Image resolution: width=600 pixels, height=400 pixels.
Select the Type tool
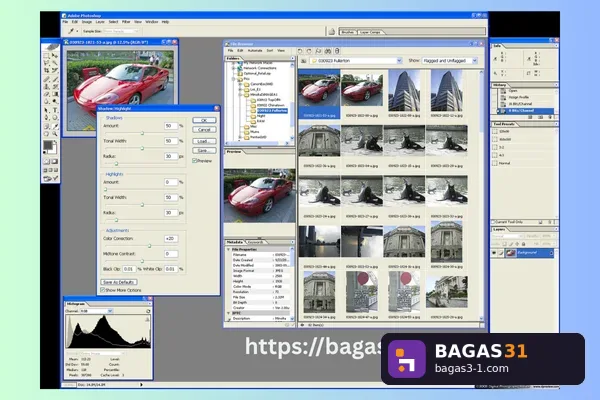click(x=55, y=110)
